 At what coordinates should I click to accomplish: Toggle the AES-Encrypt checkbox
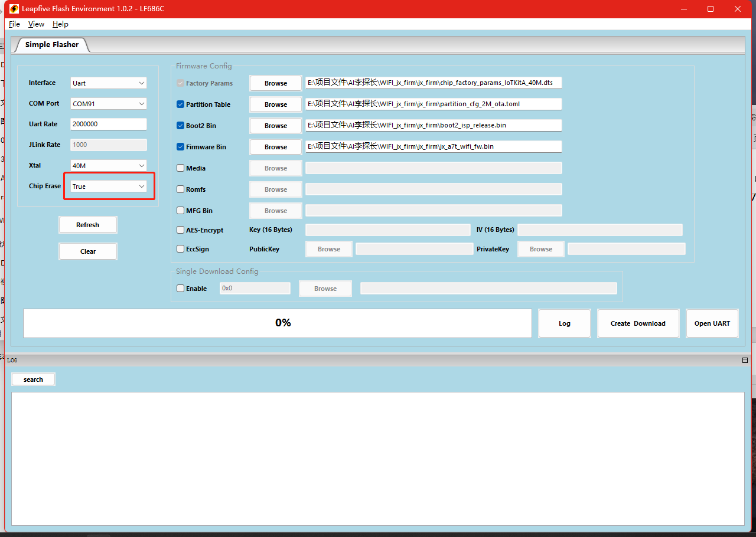click(181, 230)
